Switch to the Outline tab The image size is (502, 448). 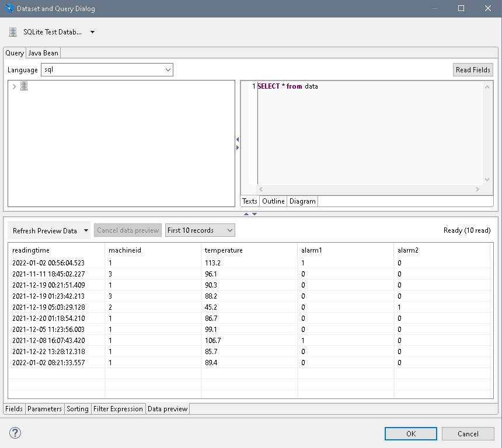pos(273,201)
